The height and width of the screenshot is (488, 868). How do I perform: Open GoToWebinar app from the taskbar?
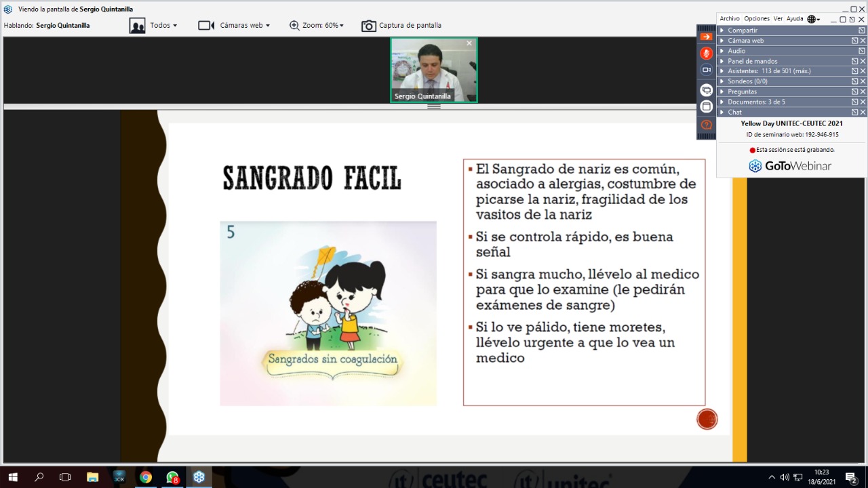(x=199, y=477)
